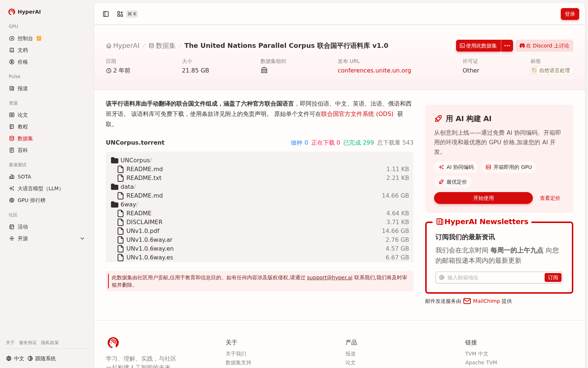588x368 pixels.
Task: Click 使用此数据集 button
Action: pyautogui.click(x=478, y=46)
